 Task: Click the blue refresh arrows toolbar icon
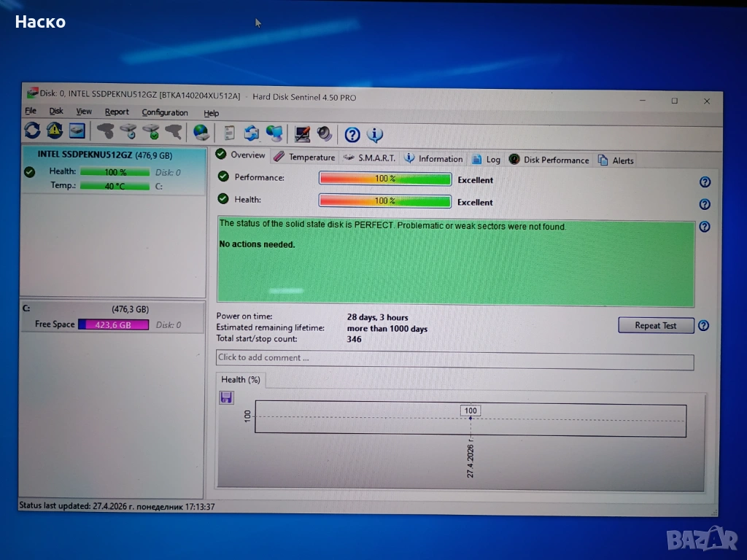[x=32, y=131]
